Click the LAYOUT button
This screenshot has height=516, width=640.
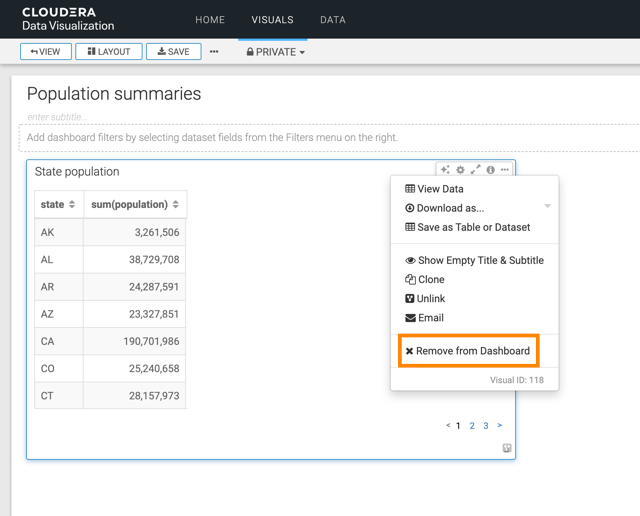[x=109, y=52]
